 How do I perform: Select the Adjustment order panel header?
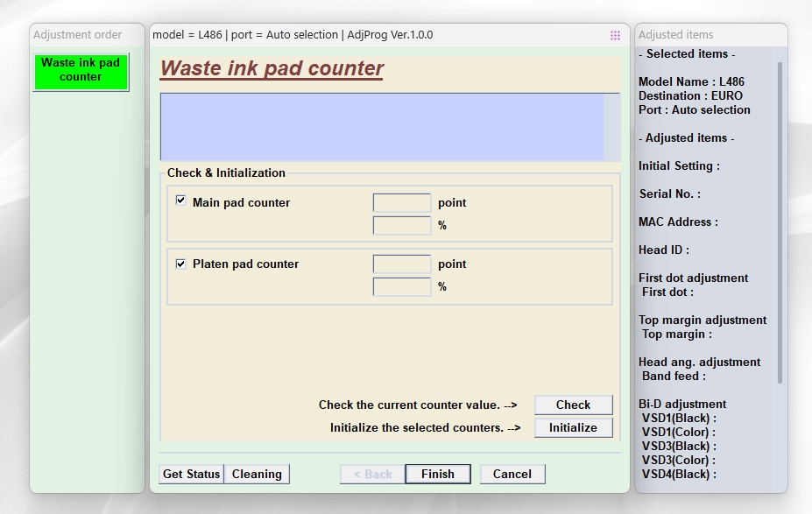(x=77, y=35)
